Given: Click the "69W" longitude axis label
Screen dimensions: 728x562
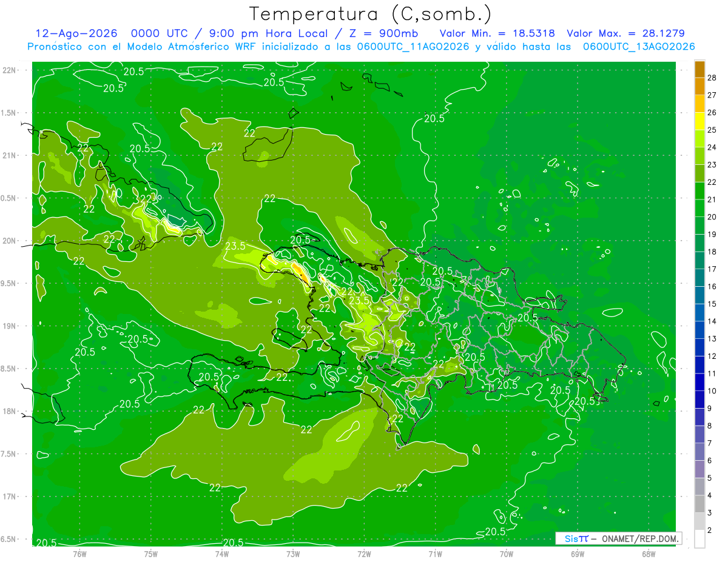Looking at the screenshot, I should [x=578, y=554].
